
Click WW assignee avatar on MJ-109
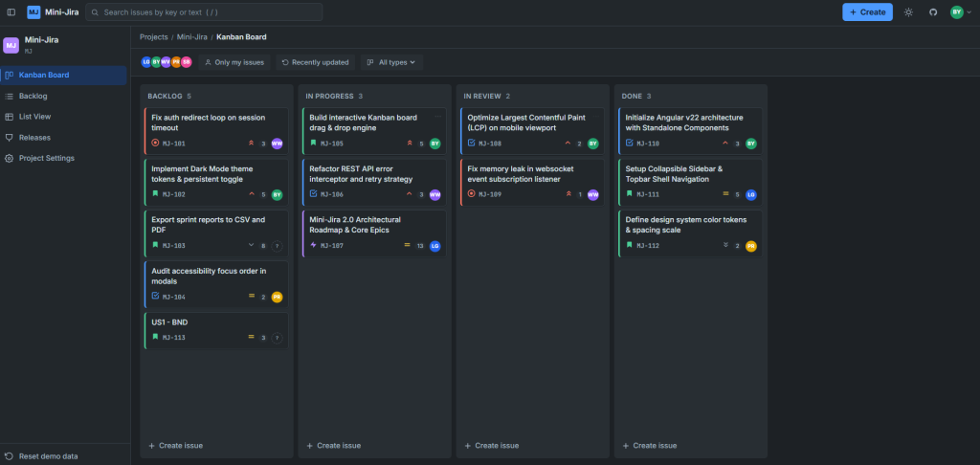(593, 194)
